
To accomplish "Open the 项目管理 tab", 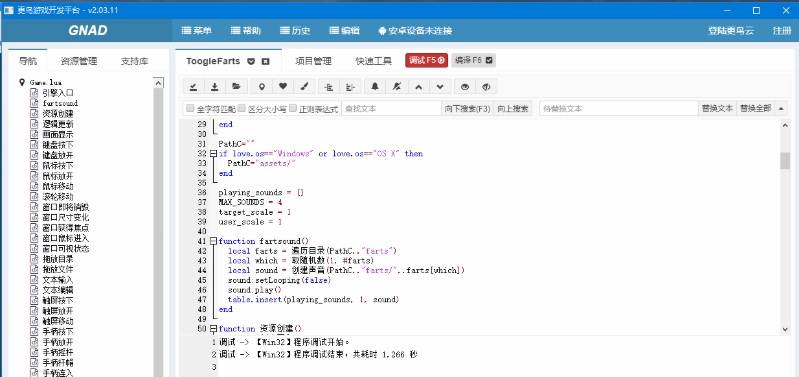I will point(313,61).
